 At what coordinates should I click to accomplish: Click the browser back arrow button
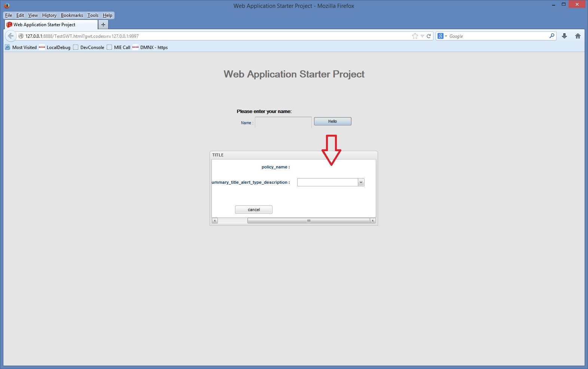click(x=10, y=36)
